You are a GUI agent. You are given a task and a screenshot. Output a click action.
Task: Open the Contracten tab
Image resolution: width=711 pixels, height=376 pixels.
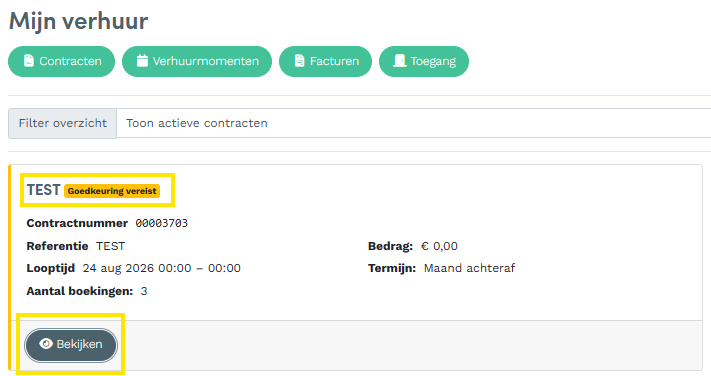click(x=62, y=61)
